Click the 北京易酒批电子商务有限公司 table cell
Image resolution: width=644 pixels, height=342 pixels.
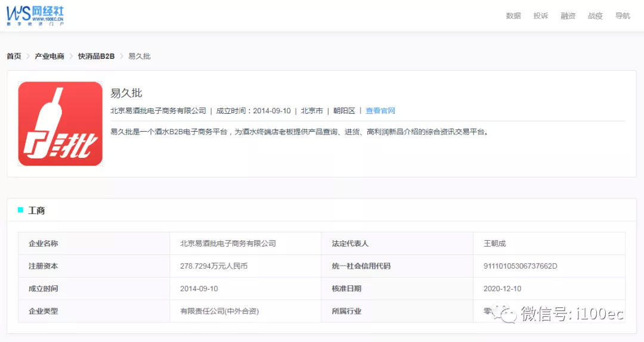pos(228,244)
